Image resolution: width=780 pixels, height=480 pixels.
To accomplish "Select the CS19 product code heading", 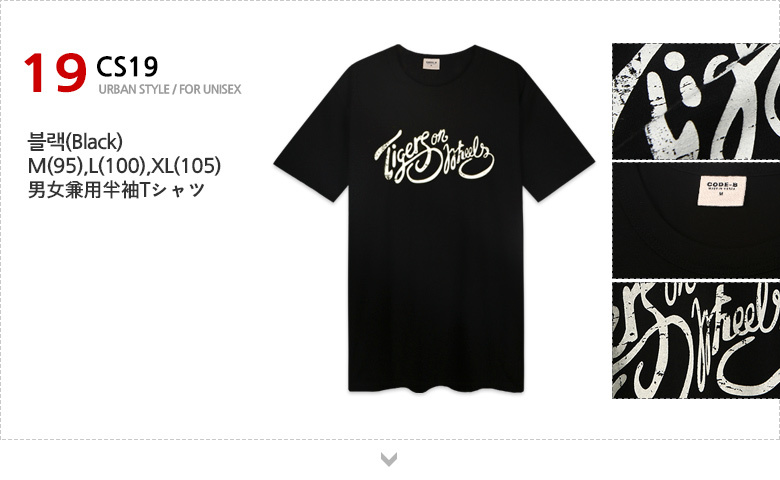I will click(x=127, y=67).
